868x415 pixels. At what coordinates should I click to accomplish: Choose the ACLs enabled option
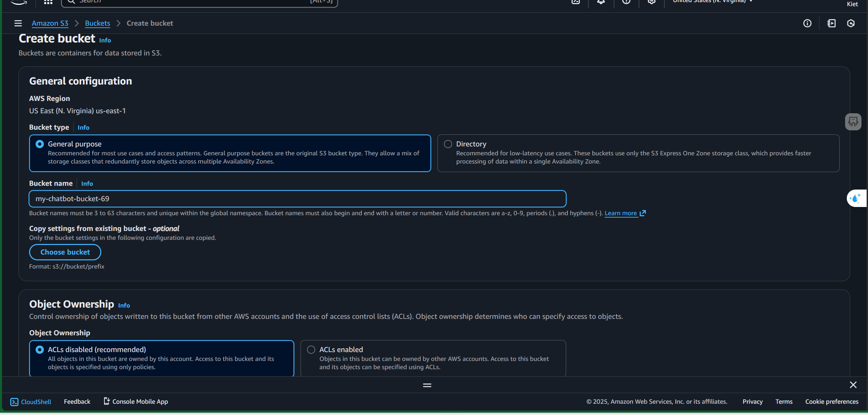(x=311, y=350)
